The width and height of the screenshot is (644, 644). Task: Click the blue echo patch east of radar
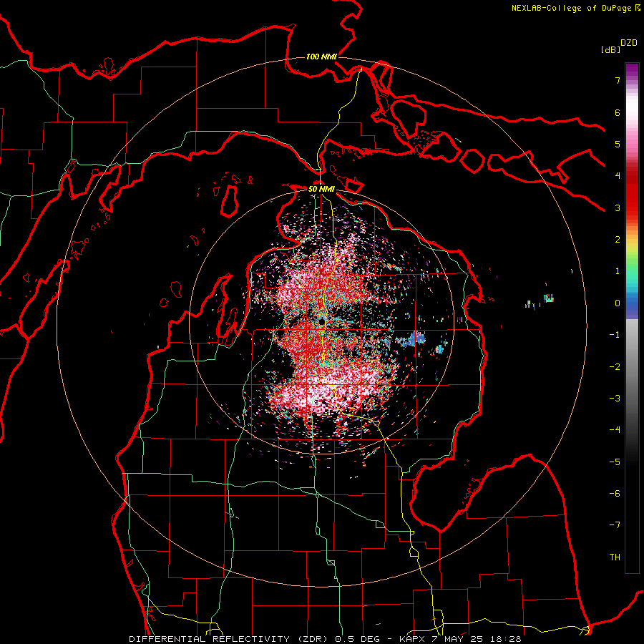click(416, 339)
